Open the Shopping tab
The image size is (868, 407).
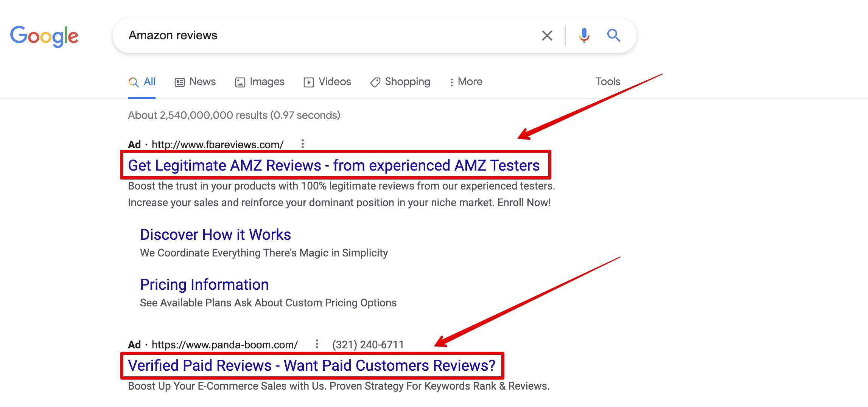pos(400,82)
